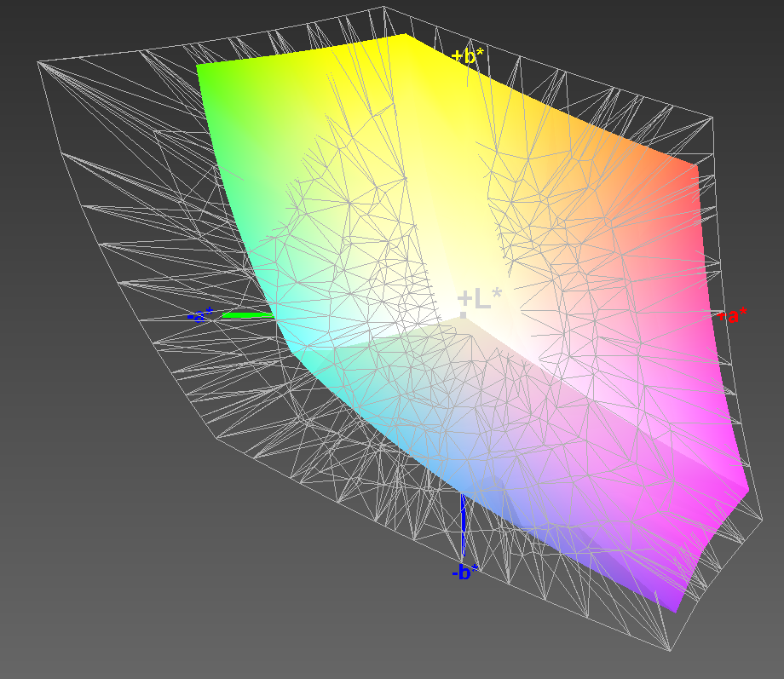Click the red +a* axis label
This screenshot has width=784, height=679.
732,315
